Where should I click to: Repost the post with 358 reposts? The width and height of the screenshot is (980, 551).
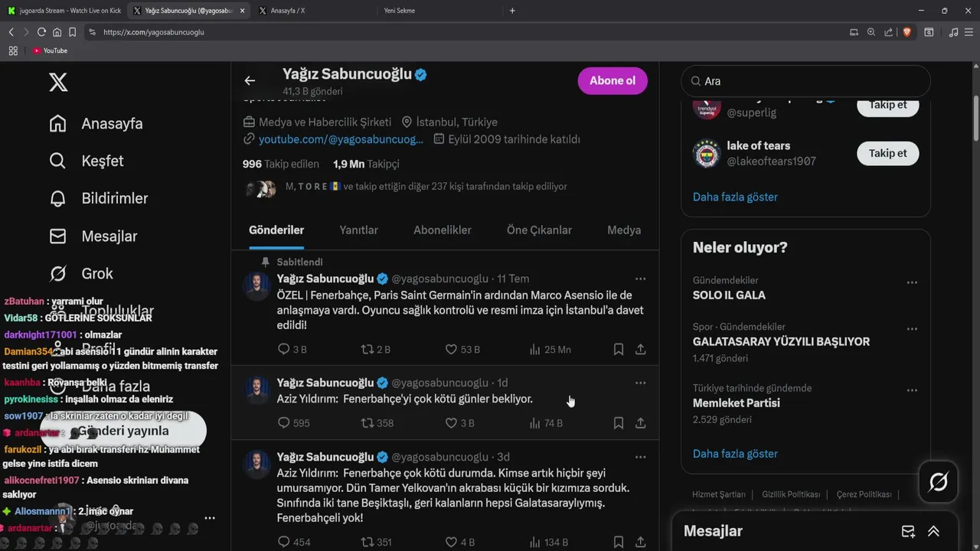point(377,422)
